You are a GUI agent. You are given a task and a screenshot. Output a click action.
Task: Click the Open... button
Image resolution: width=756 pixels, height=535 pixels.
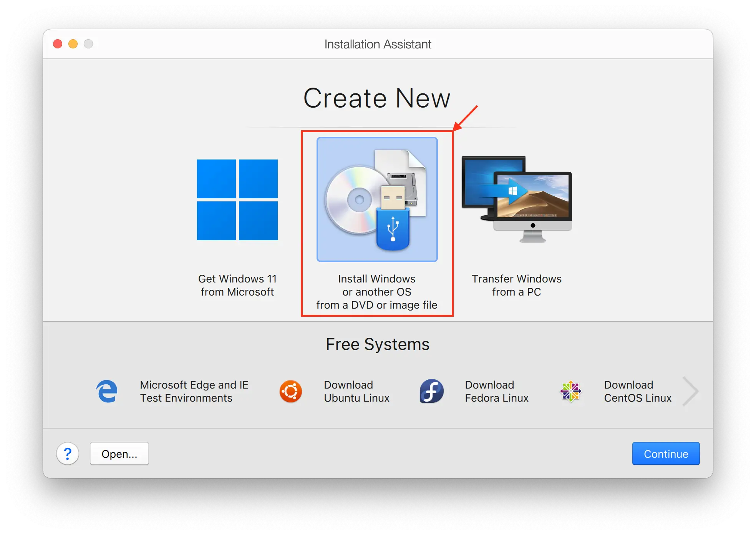pyautogui.click(x=119, y=454)
